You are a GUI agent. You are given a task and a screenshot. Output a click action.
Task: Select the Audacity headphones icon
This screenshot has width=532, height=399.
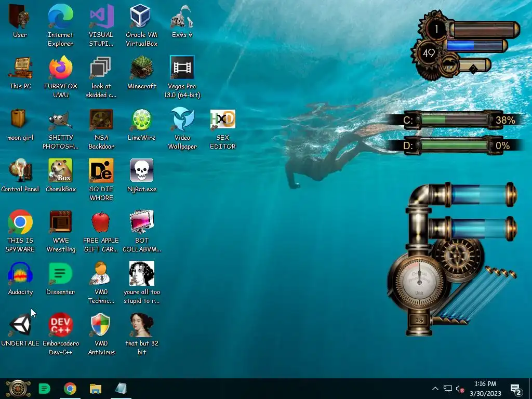point(20,278)
